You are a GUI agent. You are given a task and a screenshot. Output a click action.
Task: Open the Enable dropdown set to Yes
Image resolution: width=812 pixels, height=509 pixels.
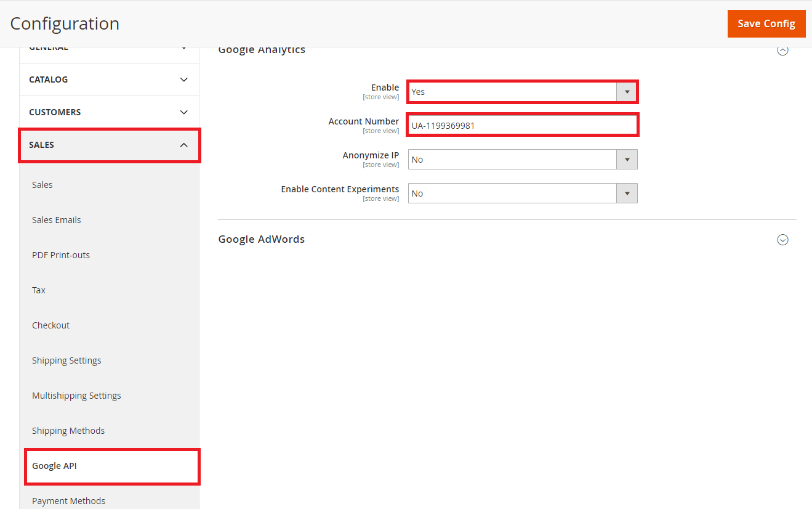[x=523, y=92]
